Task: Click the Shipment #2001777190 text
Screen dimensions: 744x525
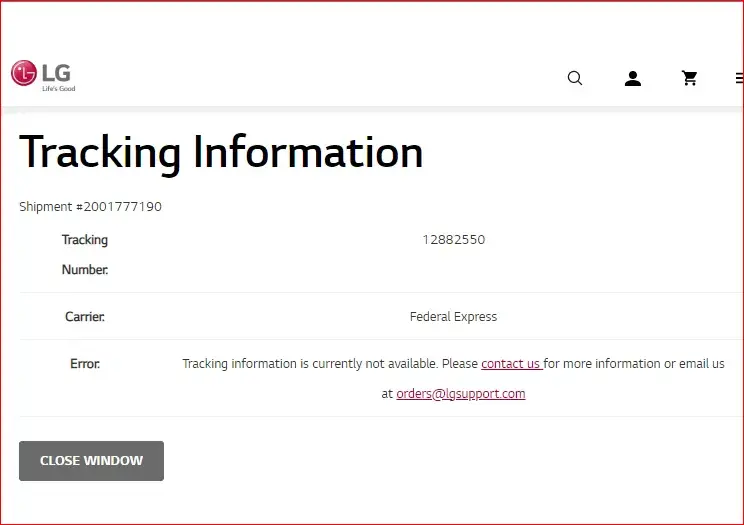Action: [90, 207]
